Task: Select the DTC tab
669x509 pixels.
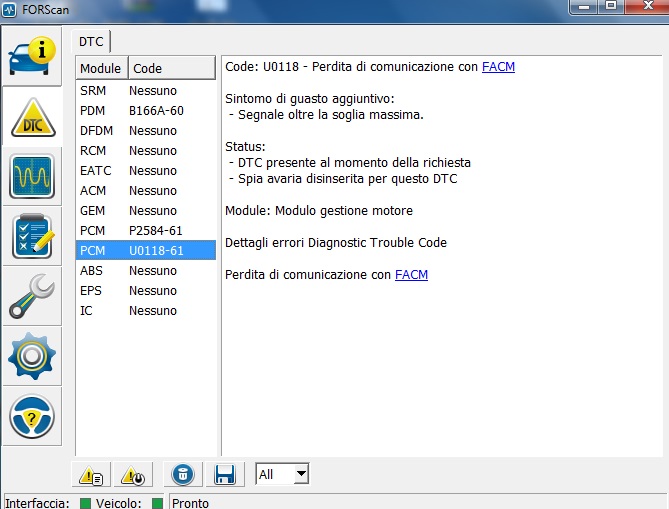Action: point(92,40)
